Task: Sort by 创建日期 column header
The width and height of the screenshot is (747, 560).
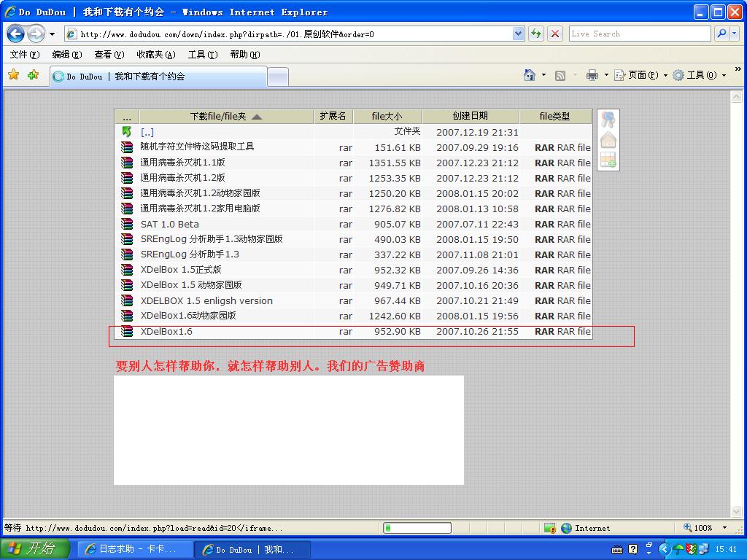Action: pos(471,116)
